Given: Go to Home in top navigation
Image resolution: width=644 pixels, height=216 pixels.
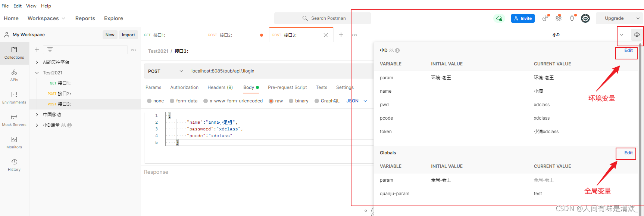Looking at the screenshot, I should pyautogui.click(x=11, y=18).
